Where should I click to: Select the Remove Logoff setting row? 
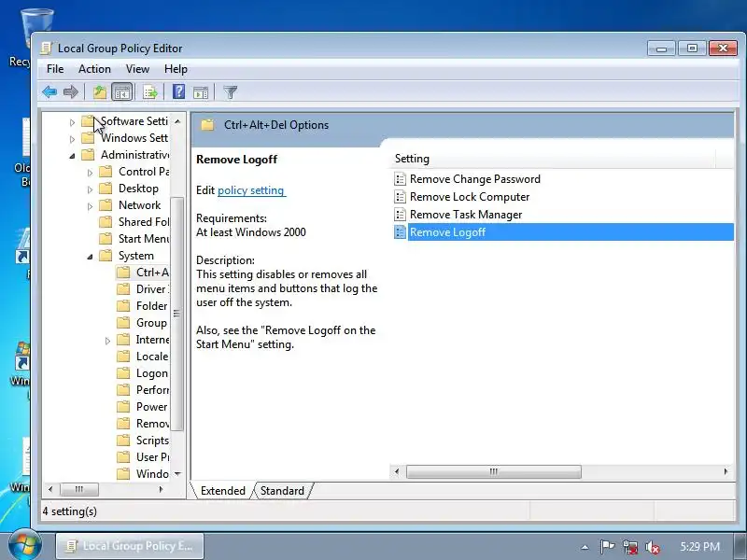tap(563, 231)
